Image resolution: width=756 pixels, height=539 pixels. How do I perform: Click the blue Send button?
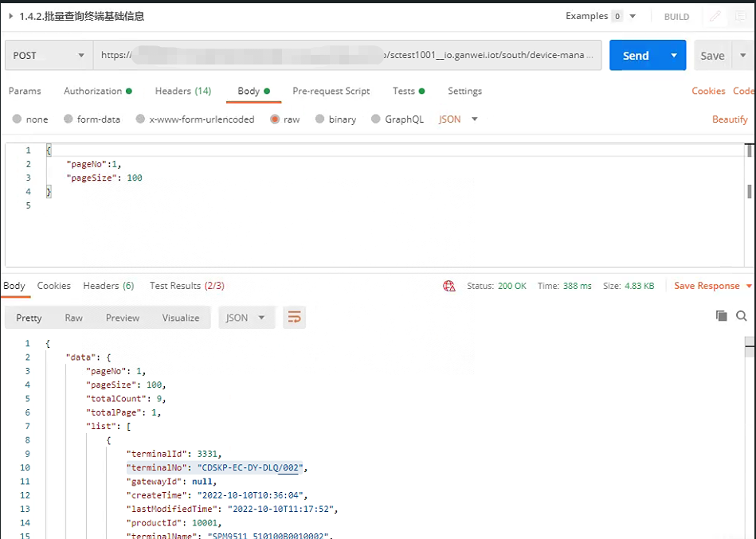click(x=636, y=56)
